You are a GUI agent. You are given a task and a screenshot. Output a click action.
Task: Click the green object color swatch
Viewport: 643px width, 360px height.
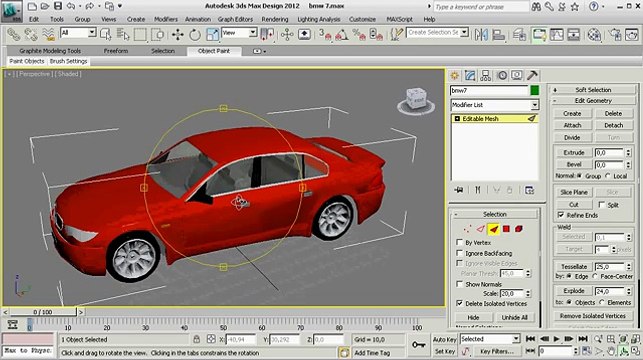click(534, 90)
